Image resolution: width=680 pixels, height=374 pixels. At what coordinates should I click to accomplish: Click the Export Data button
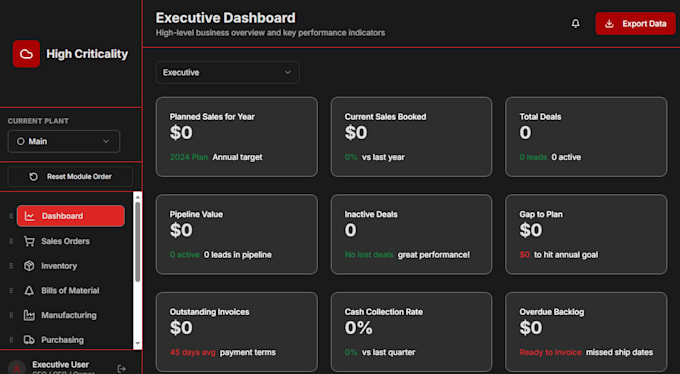635,23
